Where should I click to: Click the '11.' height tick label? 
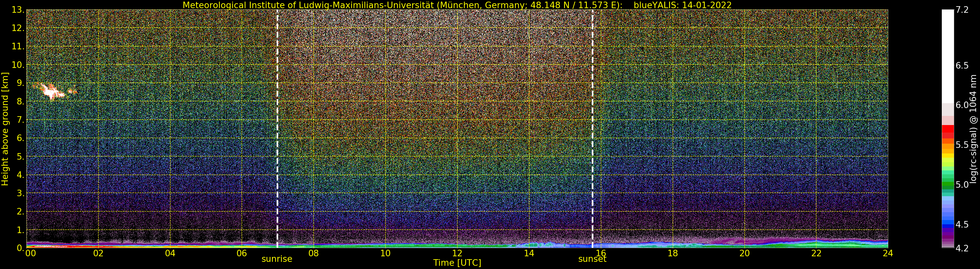tap(18, 46)
